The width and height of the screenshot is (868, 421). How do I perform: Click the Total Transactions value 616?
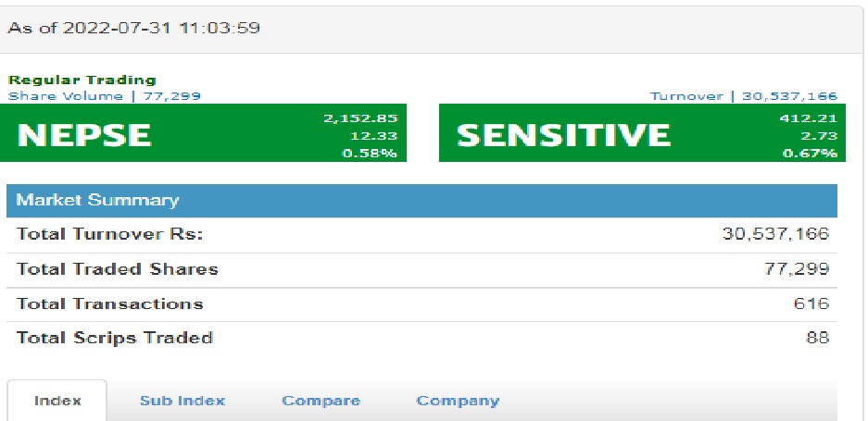click(x=817, y=303)
